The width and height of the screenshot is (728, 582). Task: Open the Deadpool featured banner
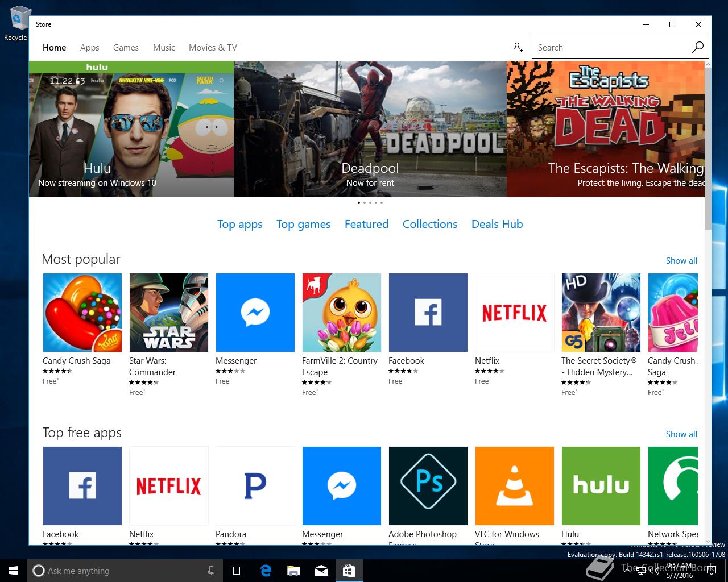tap(370, 129)
